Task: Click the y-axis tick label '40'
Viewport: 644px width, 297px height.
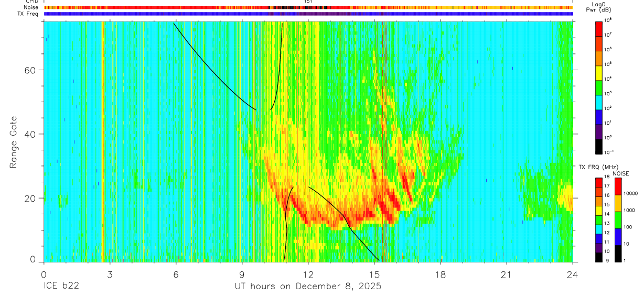Action: coord(31,134)
